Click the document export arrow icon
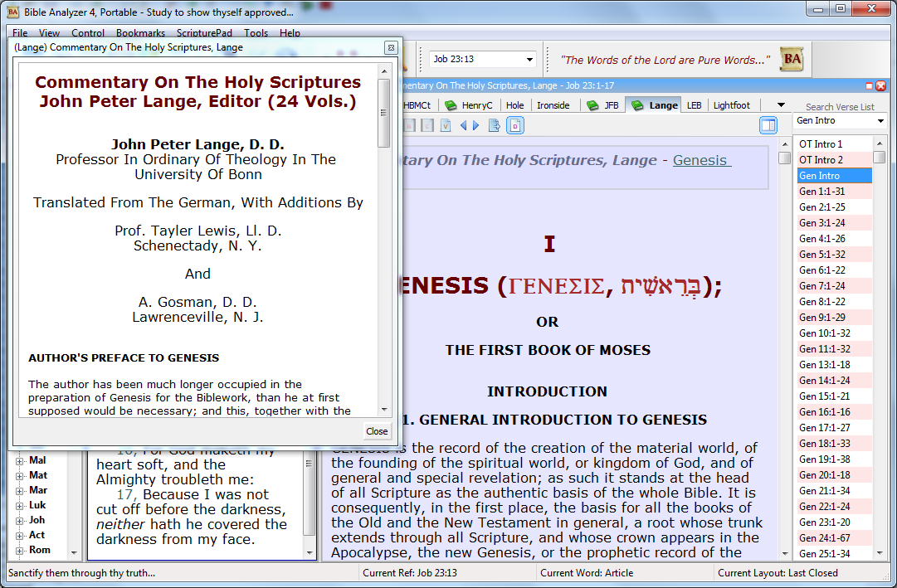897x588 pixels. (495, 125)
